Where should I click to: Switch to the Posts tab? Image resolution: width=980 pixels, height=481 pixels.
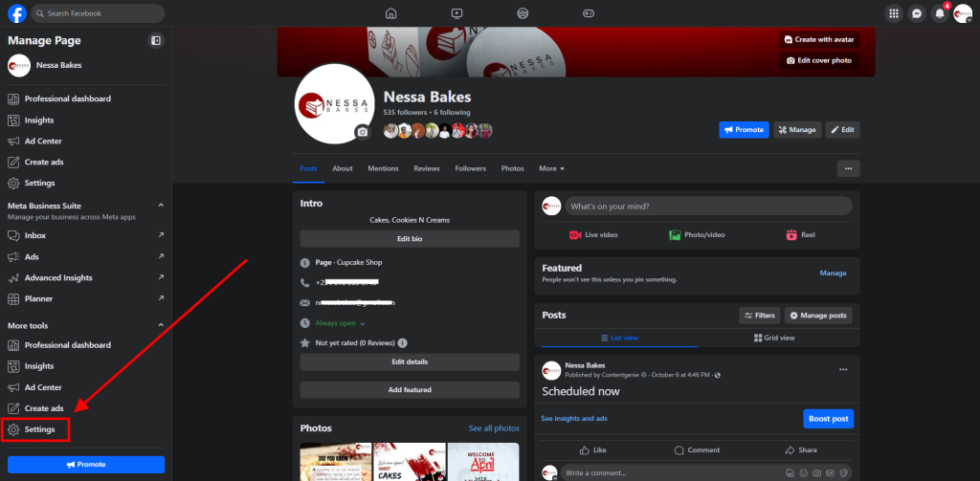[308, 168]
